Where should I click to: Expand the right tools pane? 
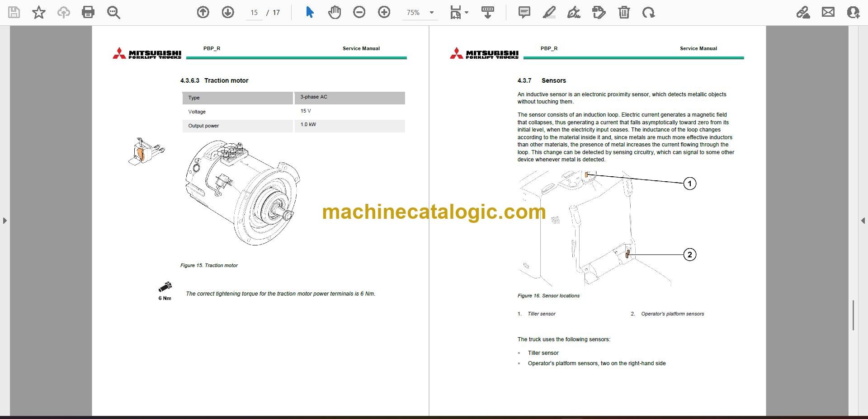coord(863,221)
